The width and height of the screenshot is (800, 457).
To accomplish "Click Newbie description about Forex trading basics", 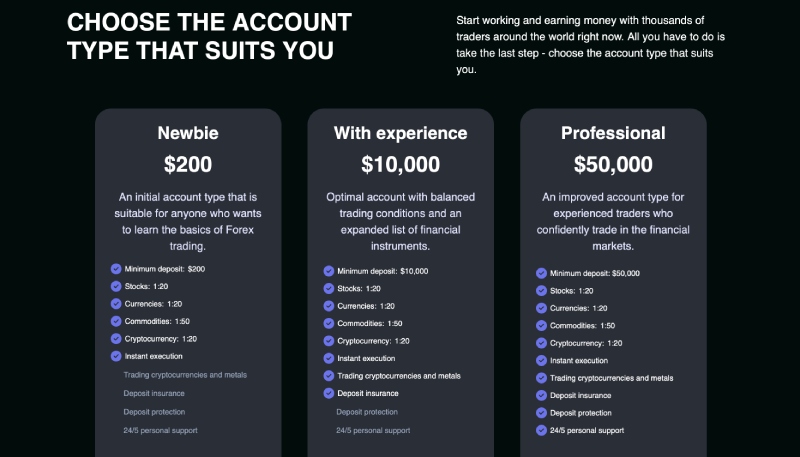I will [188, 221].
